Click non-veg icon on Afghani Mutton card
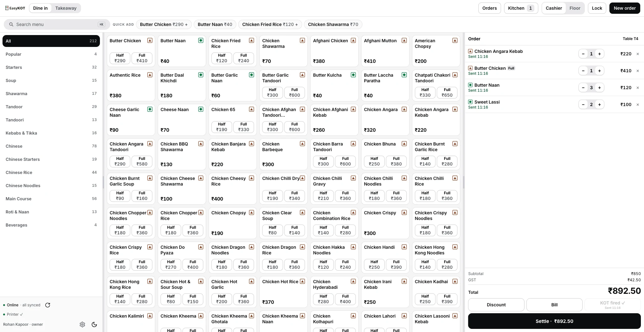 [404, 40]
